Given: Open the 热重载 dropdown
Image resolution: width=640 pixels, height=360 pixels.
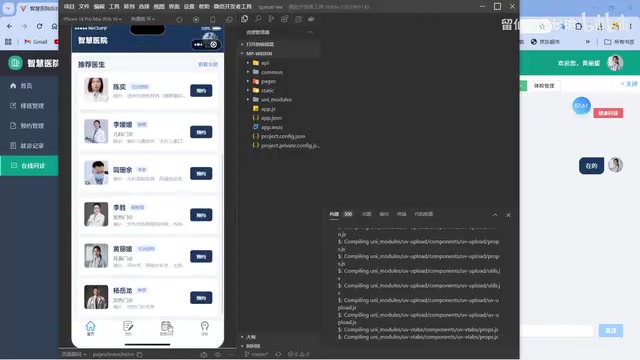Looking at the screenshot, I should coord(142,19).
